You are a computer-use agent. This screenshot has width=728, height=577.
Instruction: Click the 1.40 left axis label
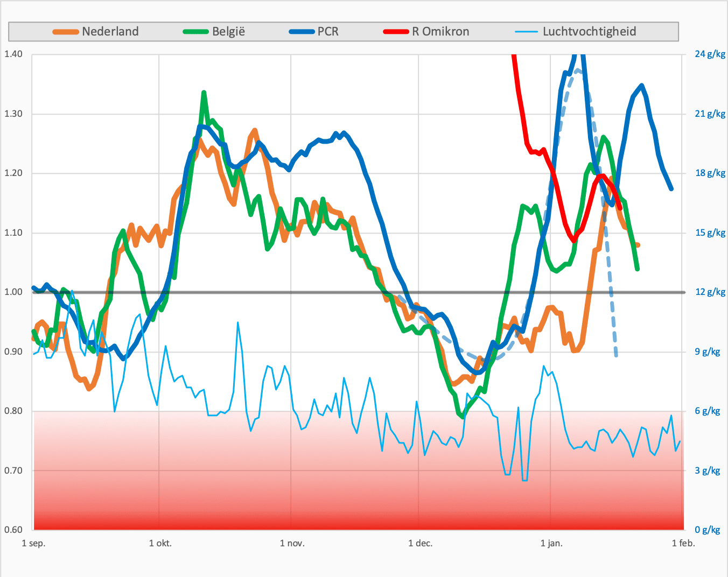(x=13, y=54)
